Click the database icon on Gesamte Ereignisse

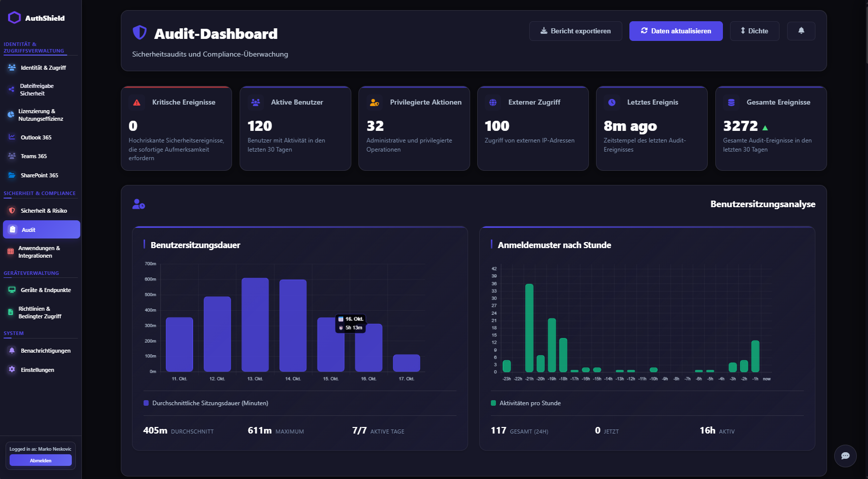click(x=731, y=103)
